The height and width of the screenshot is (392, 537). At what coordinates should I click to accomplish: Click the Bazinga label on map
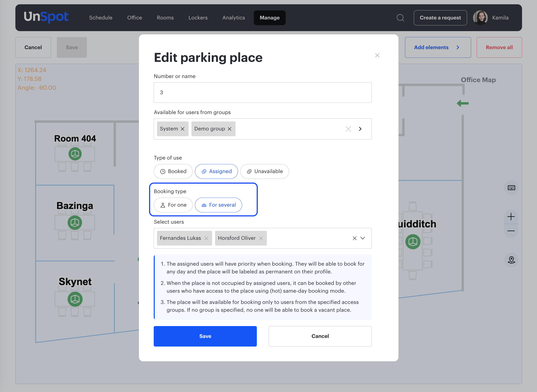[x=75, y=206]
